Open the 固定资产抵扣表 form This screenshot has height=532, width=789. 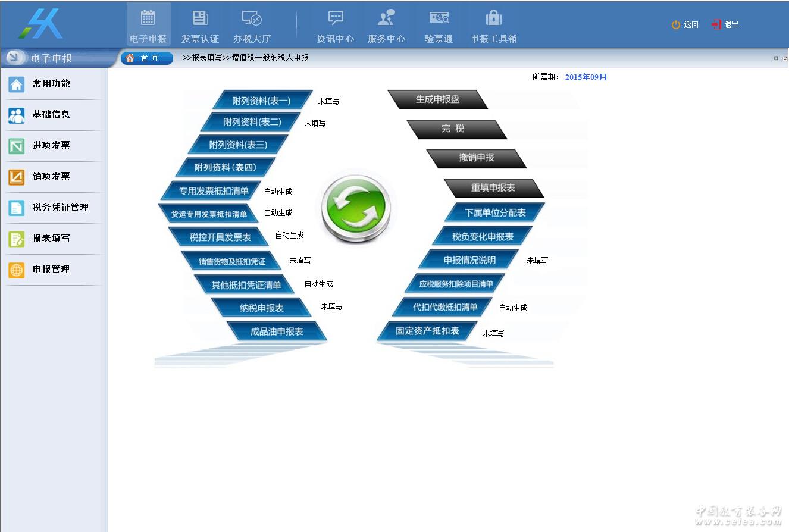pyautogui.click(x=427, y=331)
